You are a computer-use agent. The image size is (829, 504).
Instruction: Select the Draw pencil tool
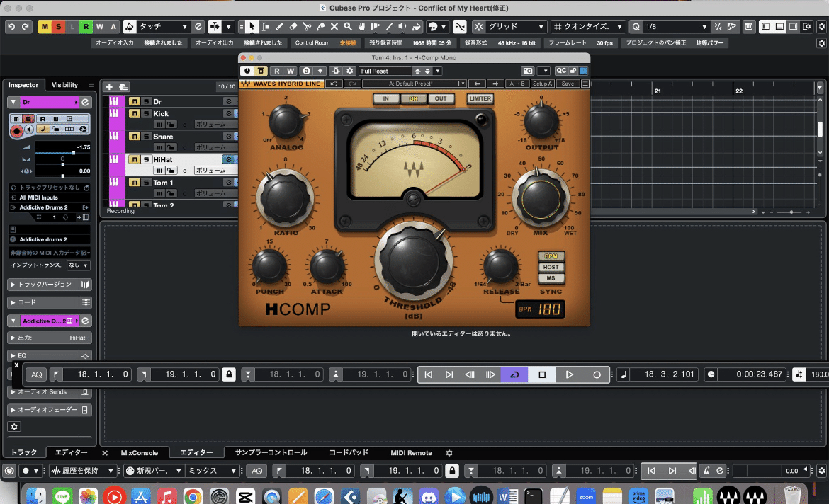(279, 26)
